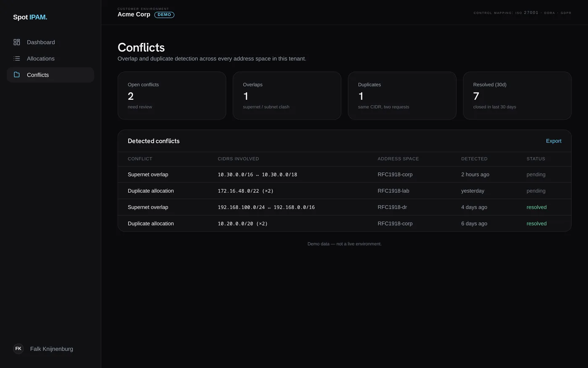Click the RFC1918-dr address space
The height and width of the screenshot is (368, 588).
(x=392, y=207)
